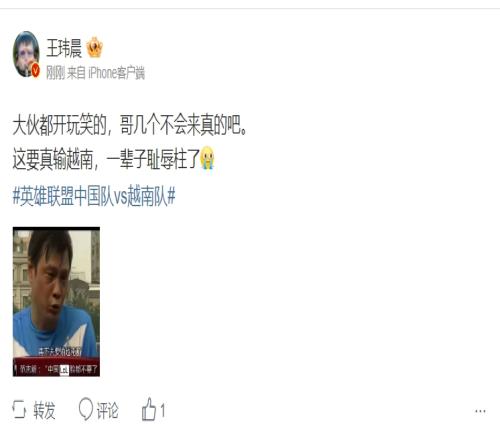Click the crown membership icon beside username
Screen dimensions: 500x440
(95, 47)
